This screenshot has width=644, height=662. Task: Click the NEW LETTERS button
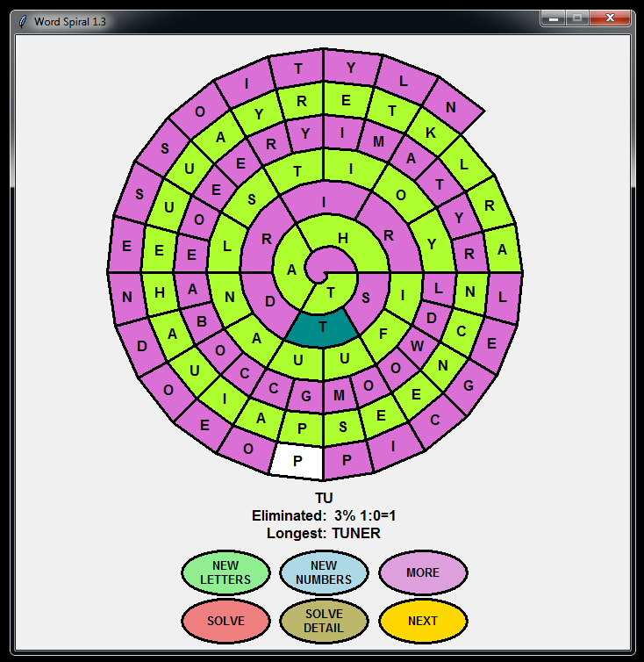click(x=225, y=572)
